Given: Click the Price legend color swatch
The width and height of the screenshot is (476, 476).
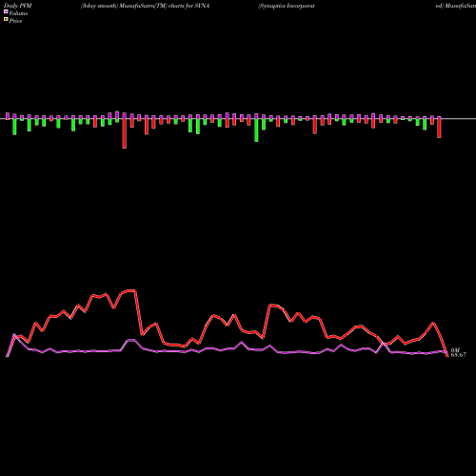Looking at the screenshot, I should click(6, 20).
